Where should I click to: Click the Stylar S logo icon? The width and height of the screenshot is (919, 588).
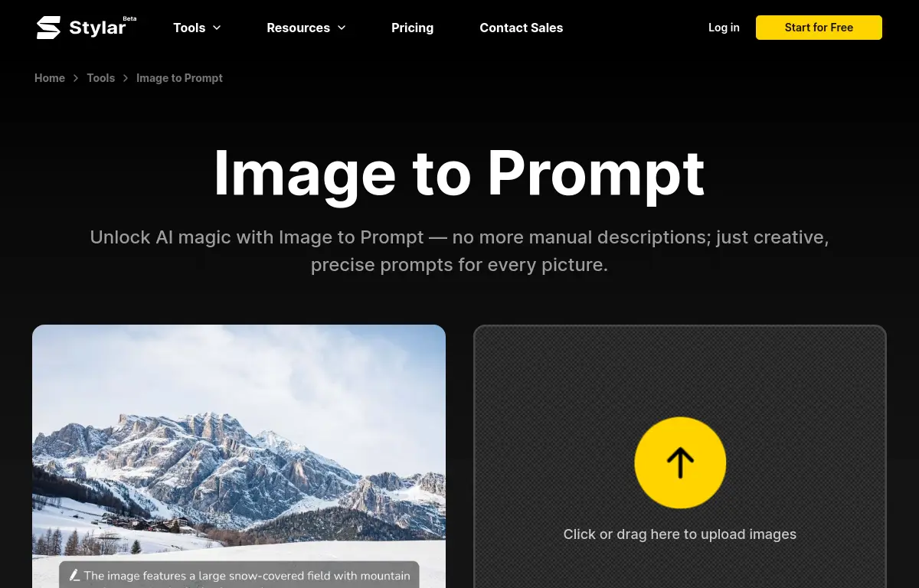pyautogui.click(x=48, y=28)
